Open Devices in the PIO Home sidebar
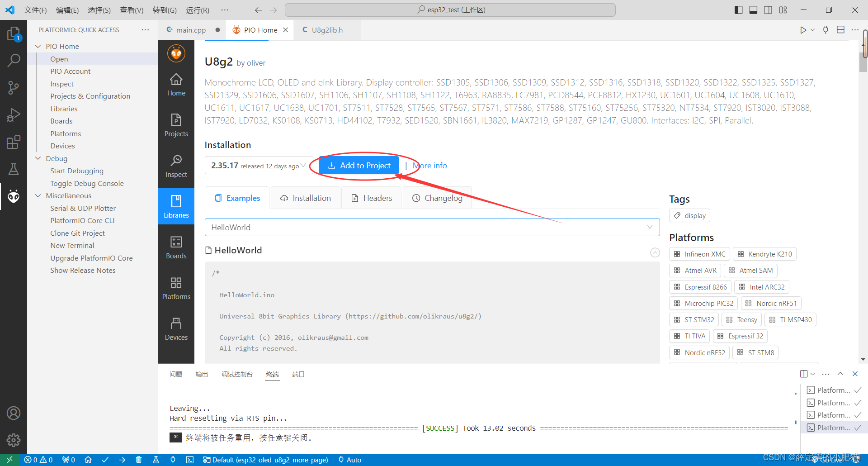 pos(176,329)
